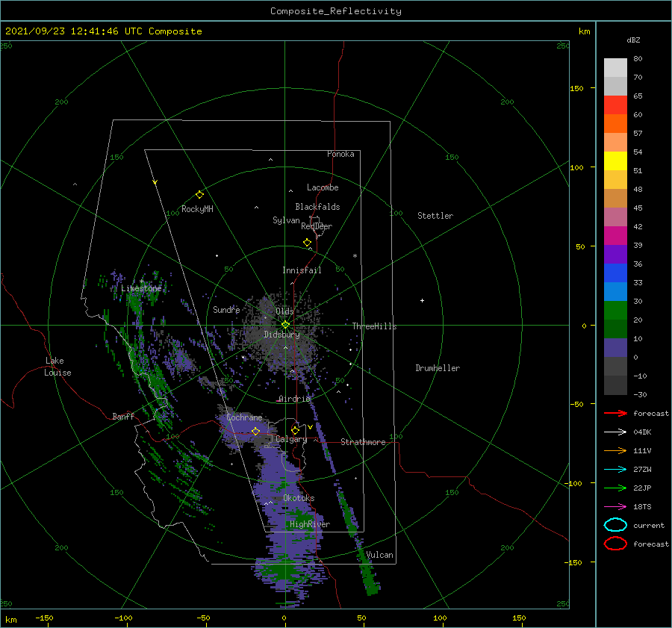The height and width of the screenshot is (628, 672).
Task: Click the white cross marker west of Drumheller
Action: click(x=422, y=300)
